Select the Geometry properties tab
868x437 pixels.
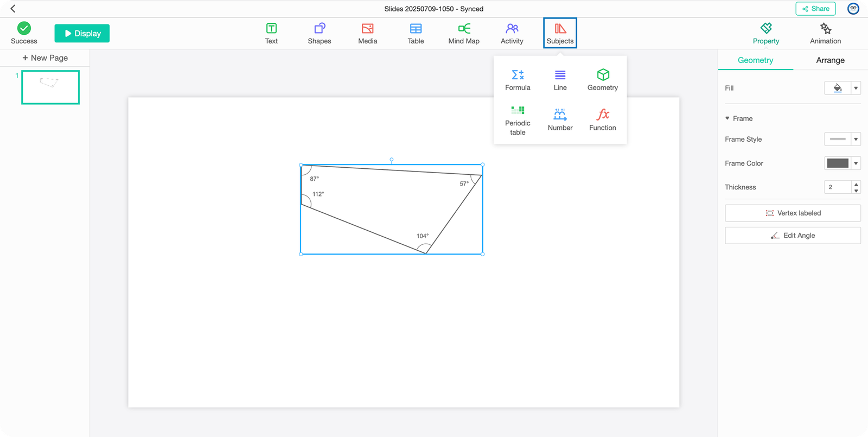[755, 60]
